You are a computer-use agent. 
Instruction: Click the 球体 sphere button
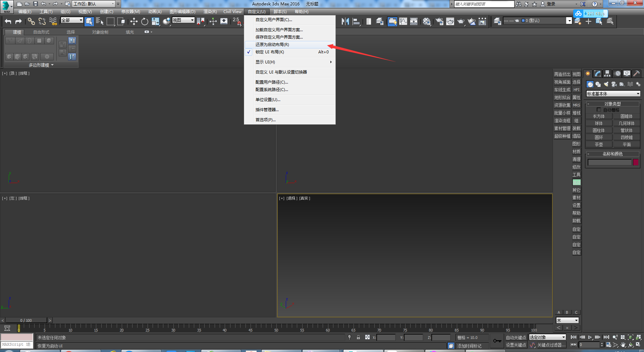click(599, 123)
